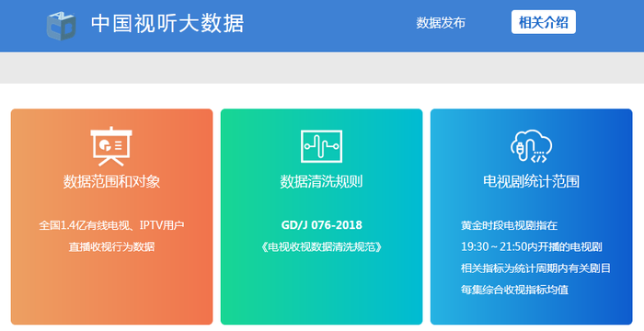The width and height of the screenshot is (644, 331).
Task: Click the 19:30～21:50内开播的电视剧 line
Action: pos(532,246)
